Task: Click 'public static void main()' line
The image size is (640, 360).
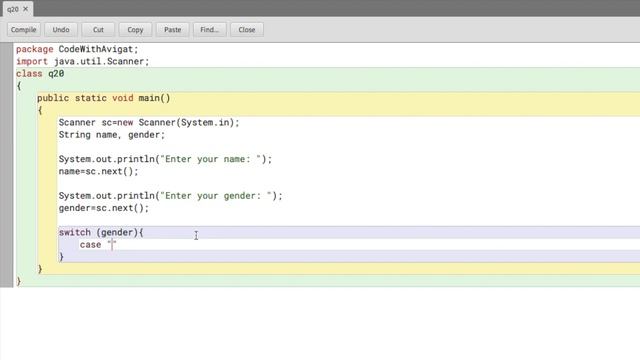Action: click(x=104, y=98)
